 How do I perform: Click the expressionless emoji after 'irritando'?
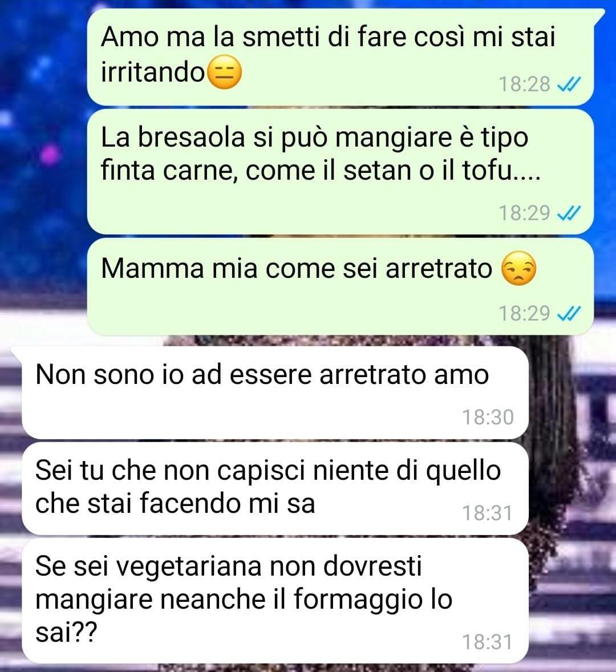pyautogui.click(x=225, y=73)
